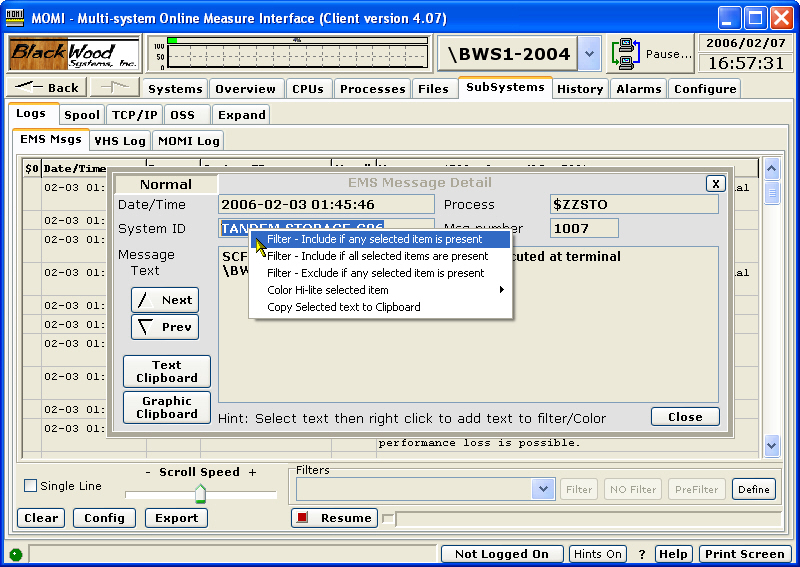This screenshot has width=800, height=567.
Task: Click the forward navigation arrow button
Action: [114, 88]
